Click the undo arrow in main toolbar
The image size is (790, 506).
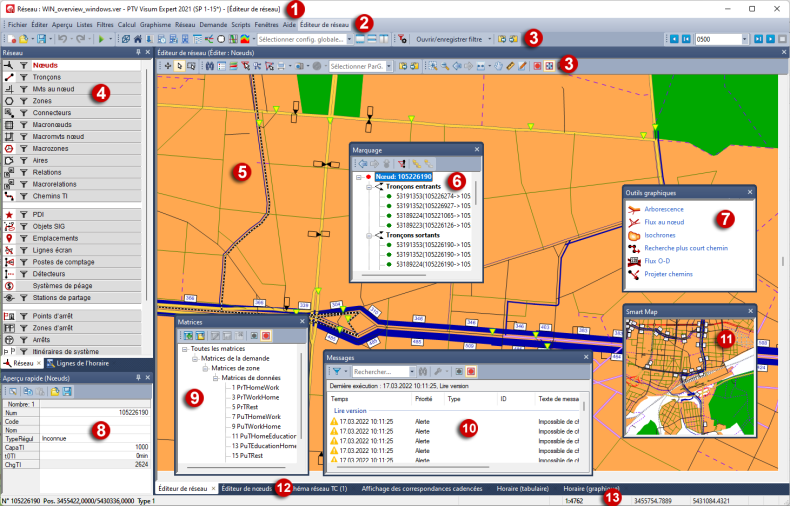point(62,38)
